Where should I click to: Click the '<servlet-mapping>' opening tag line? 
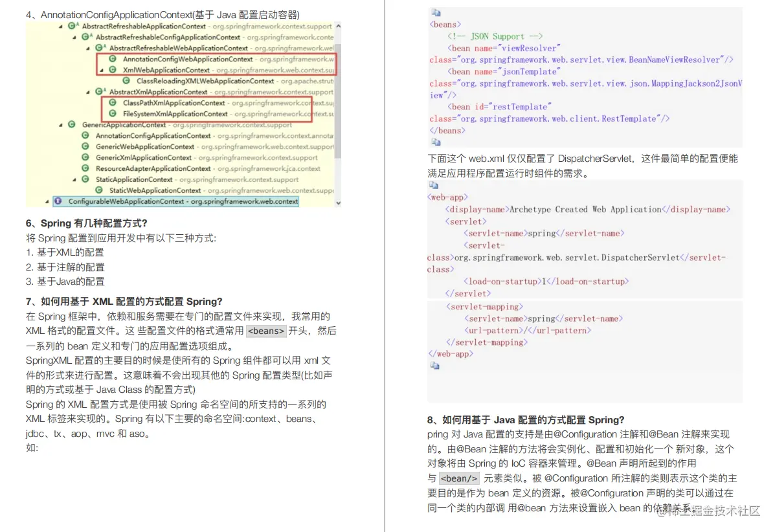tap(484, 307)
